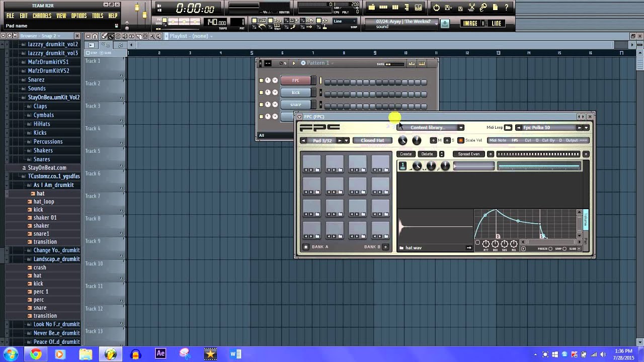Open the VIEW menu
The image size is (644, 362).
pos(61,16)
